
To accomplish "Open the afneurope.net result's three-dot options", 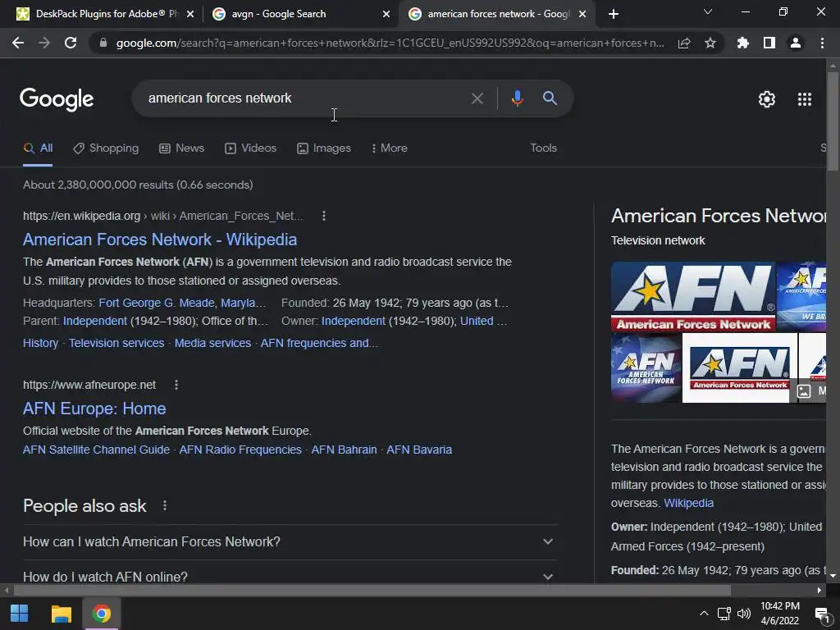I will click(x=176, y=385).
